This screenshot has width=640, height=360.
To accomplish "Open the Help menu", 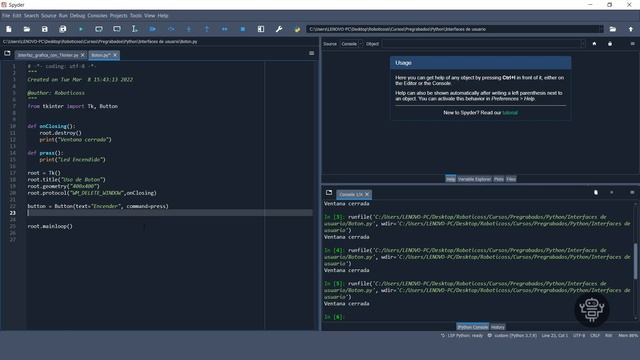I will pos(163,16).
